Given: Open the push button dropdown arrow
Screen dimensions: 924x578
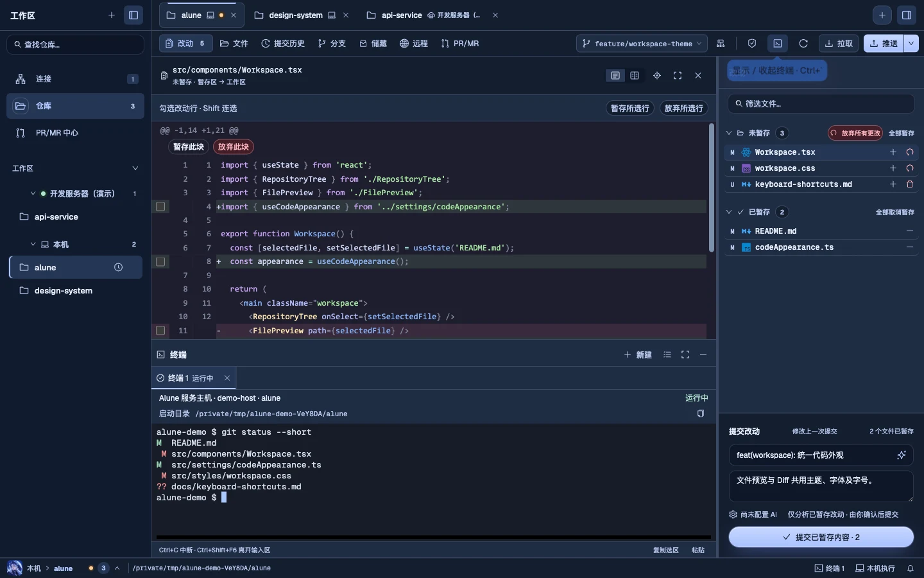Looking at the screenshot, I should 912,44.
